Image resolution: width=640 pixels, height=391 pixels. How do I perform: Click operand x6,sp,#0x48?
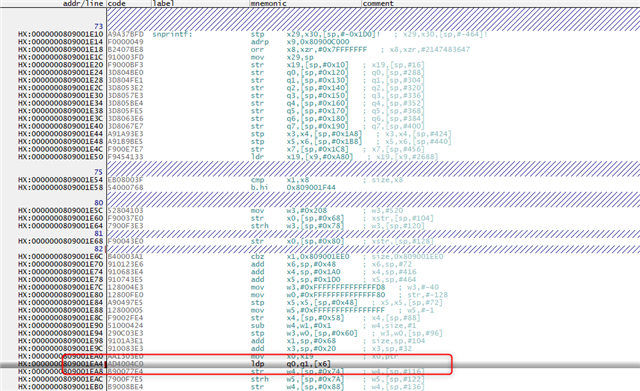[311, 264]
